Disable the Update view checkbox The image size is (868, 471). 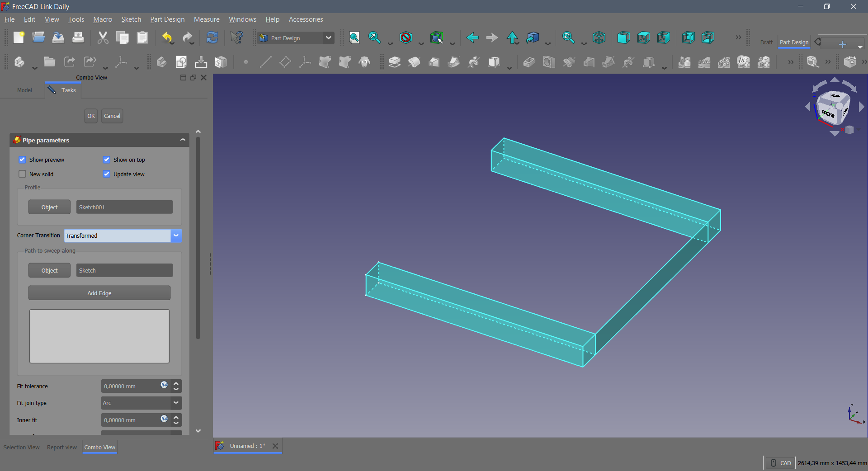pos(107,174)
